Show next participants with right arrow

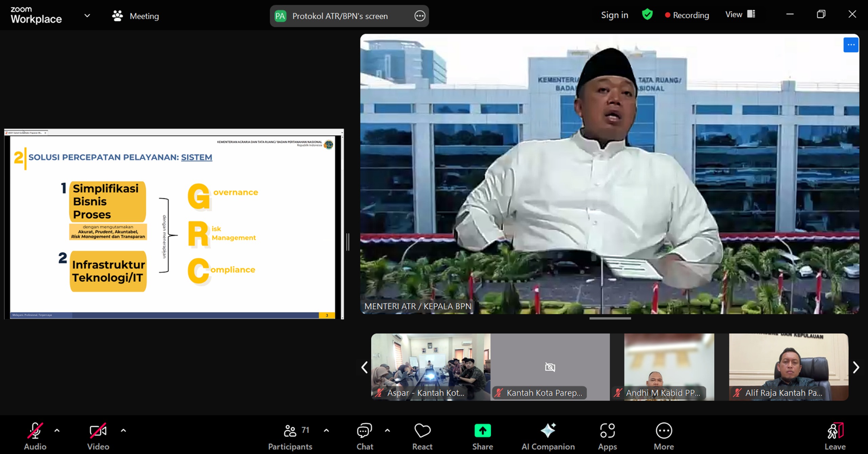tap(856, 367)
